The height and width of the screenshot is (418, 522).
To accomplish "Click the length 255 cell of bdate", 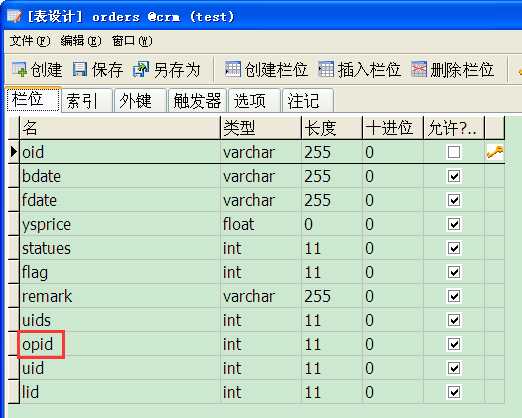I will tap(332, 176).
